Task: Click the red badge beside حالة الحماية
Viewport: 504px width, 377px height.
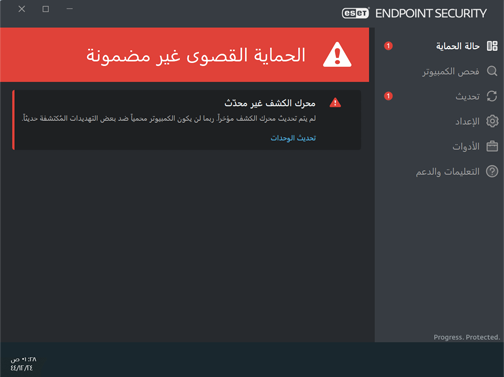Action: click(388, 46)
